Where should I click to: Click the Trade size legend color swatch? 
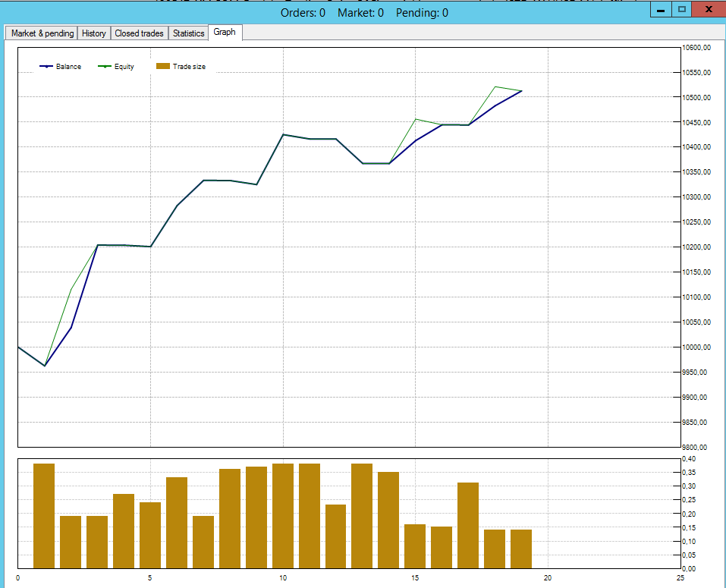(162, 67)
